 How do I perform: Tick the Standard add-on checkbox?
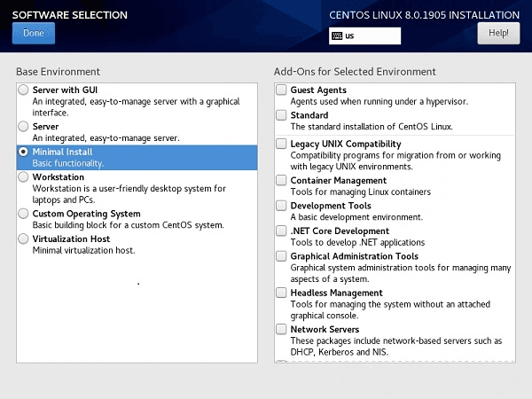click(281, 115)
